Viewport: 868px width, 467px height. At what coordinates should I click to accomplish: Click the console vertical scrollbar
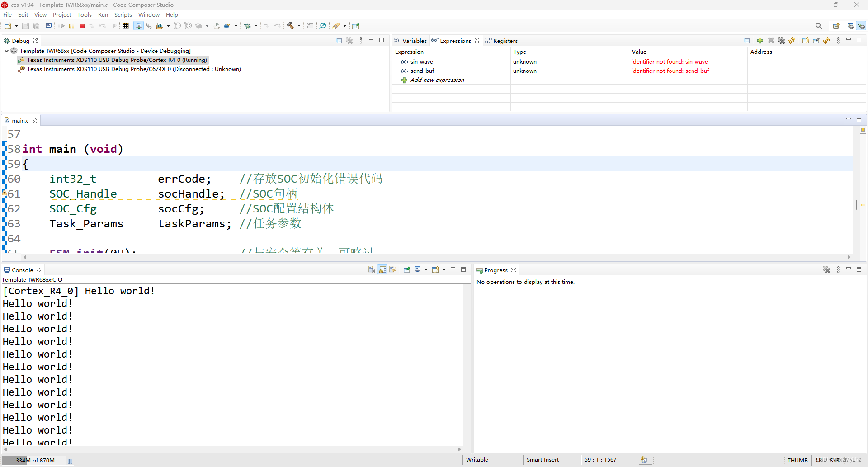[467, 322]
